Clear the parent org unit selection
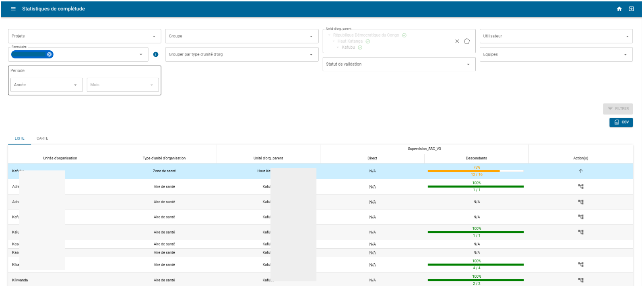This screenshot has width=644, height=289. [457, 41]
